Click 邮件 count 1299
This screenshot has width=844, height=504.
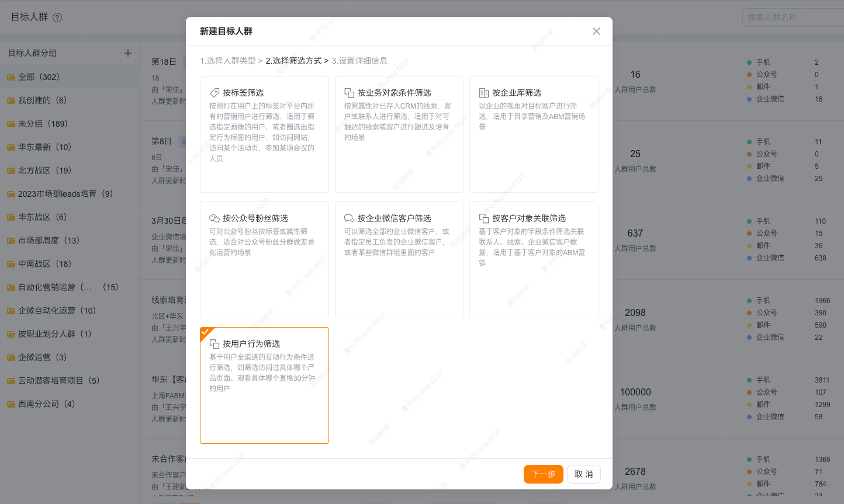(822, 405)
